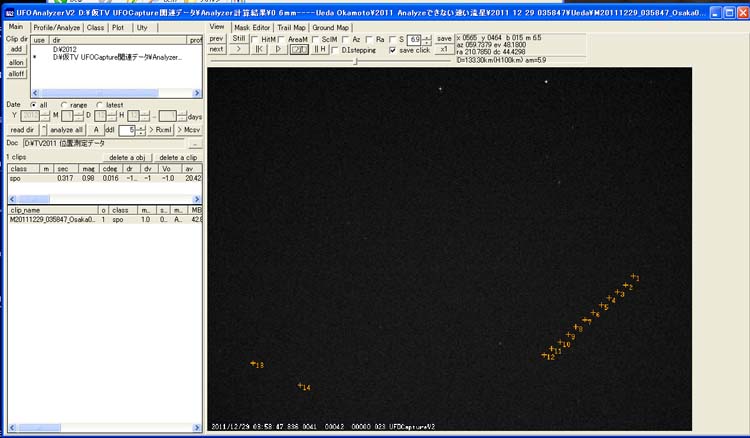750x438 pixels.
Task: Click the frame position slider
Action: pos(356,61)
